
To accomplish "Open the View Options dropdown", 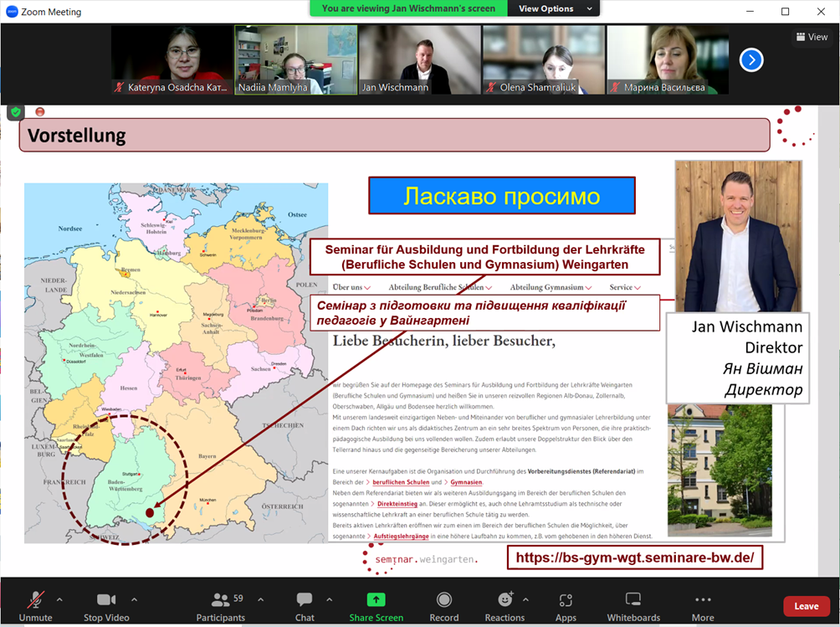I will (555, 8).
